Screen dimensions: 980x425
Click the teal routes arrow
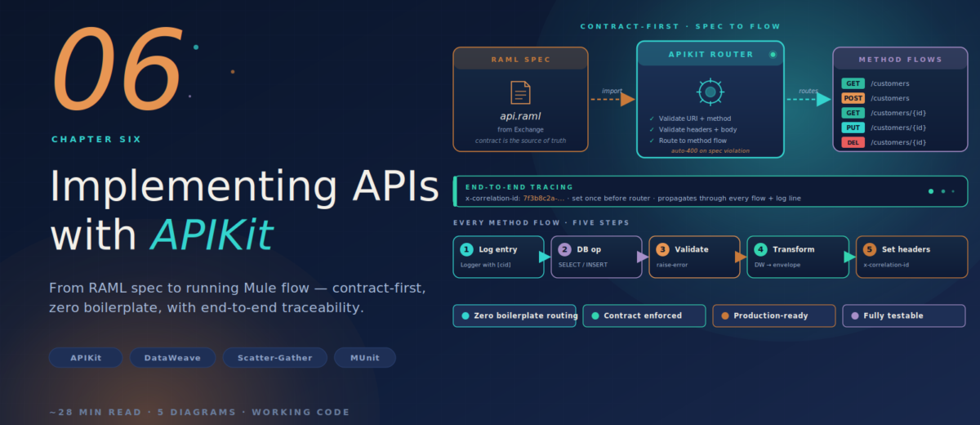point(808,99)
